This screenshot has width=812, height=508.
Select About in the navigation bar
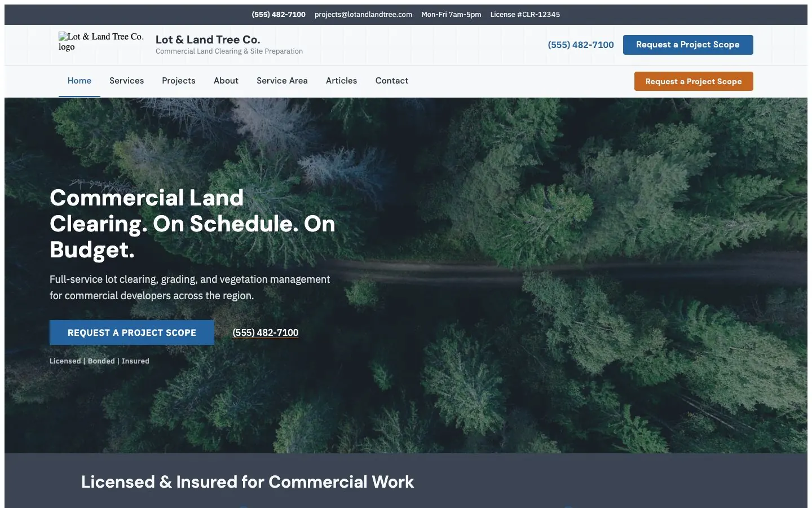[x=226, y=81]
